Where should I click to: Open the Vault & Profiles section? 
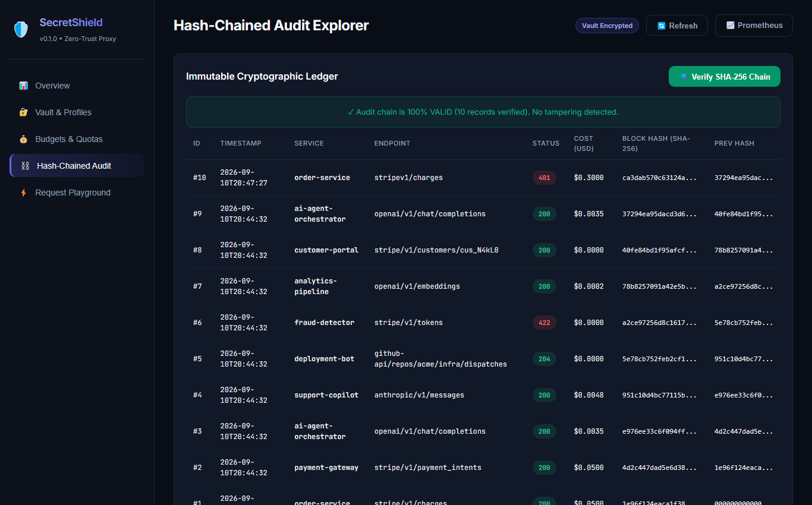77,112
